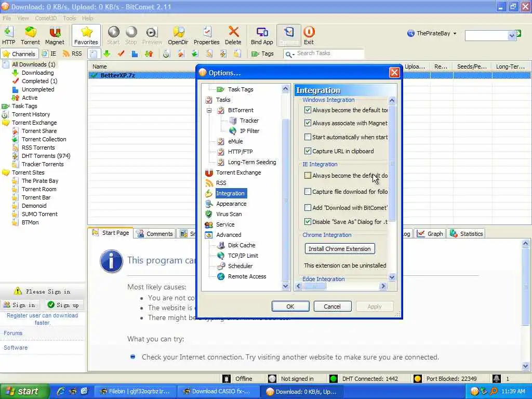Click the Integration panel lower scroll arrow
This screenshot has width=532, height=399.
point(392,277)
